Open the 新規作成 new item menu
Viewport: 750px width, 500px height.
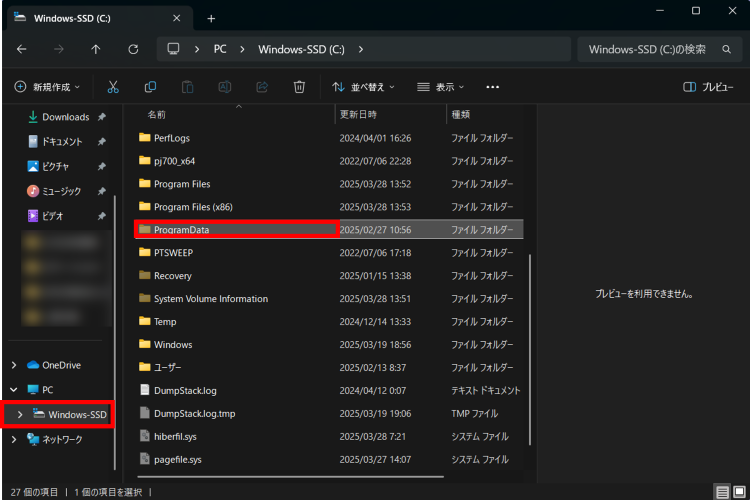click(x=47, y=87)
